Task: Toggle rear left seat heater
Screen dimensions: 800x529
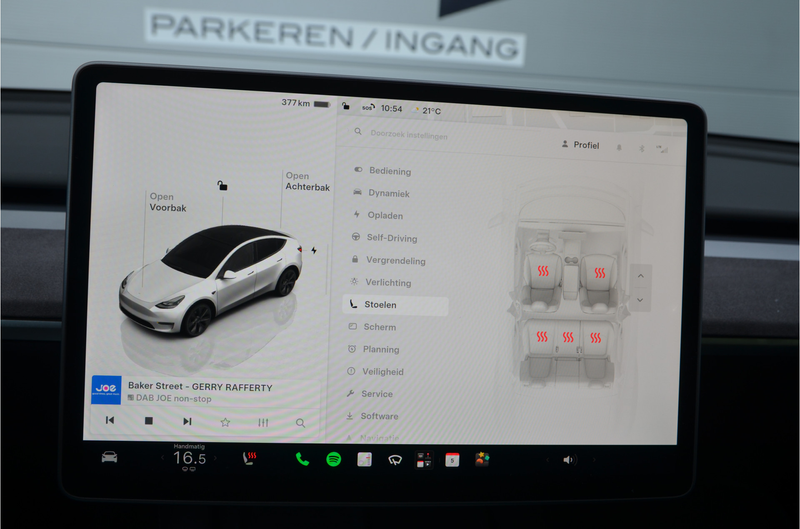Action: point(542,336)
